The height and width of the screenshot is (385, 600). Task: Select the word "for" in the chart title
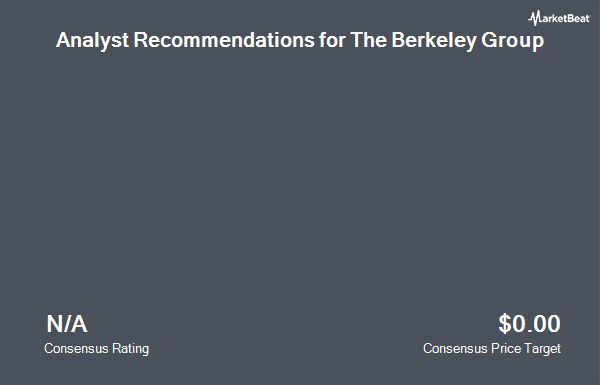click(x=332, y=40)
